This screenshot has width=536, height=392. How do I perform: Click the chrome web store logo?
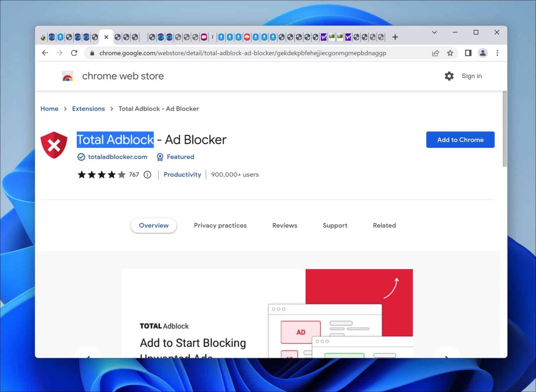67,76
